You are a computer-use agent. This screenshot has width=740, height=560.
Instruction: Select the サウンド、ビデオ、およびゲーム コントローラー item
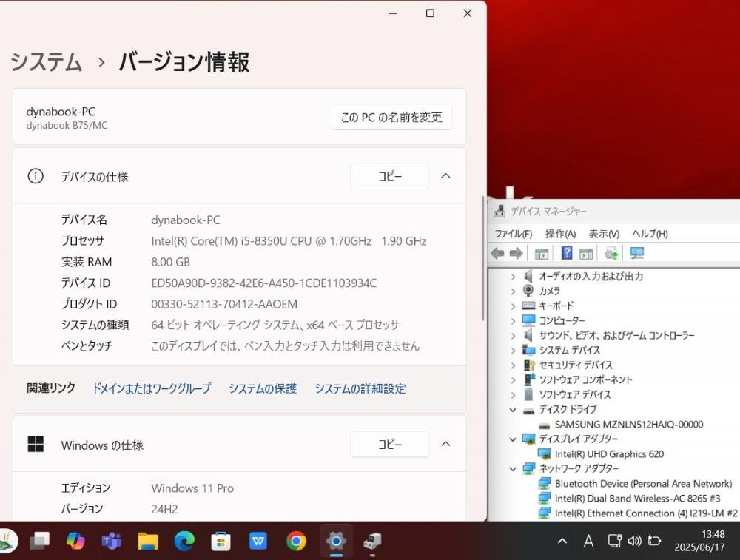(617, 335)
